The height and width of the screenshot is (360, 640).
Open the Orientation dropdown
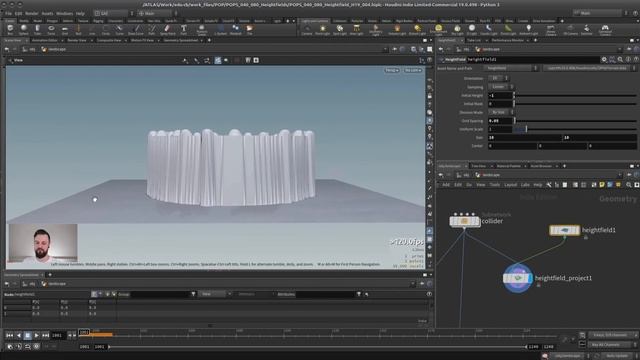click(499, 78)
